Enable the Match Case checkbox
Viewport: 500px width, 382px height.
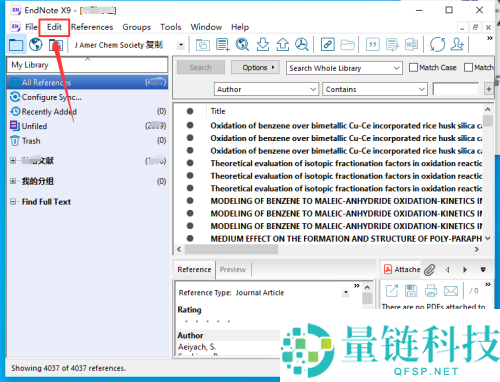(x=413, y=68)
